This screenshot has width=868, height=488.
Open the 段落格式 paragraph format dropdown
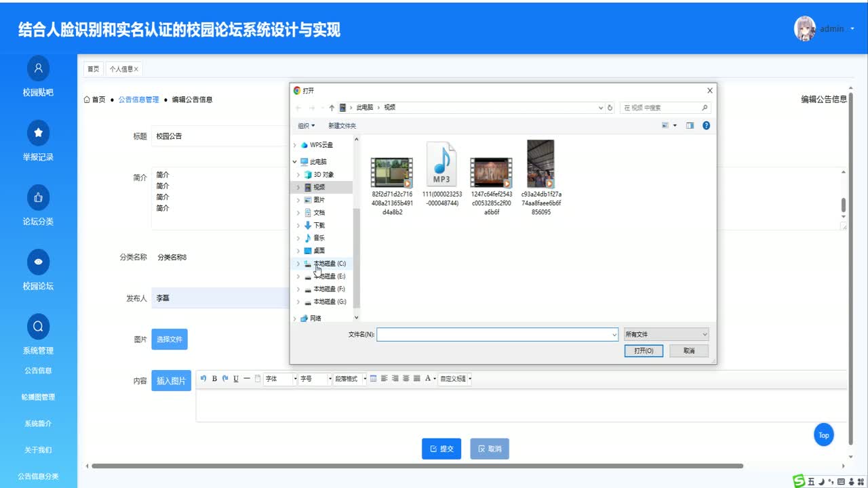[350, 379]
